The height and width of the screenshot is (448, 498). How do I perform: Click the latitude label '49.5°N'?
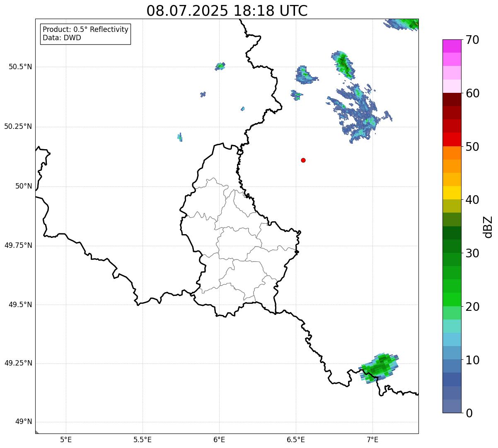coord(20,305)
